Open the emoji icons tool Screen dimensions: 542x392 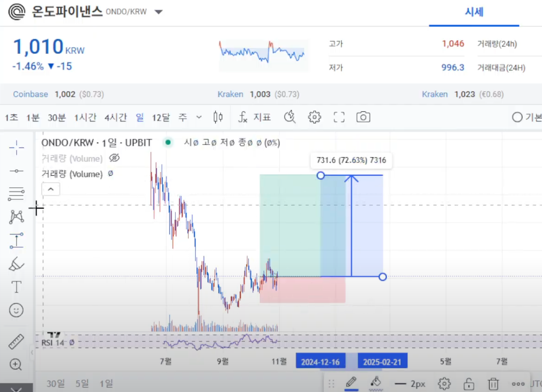coord(16,310)
